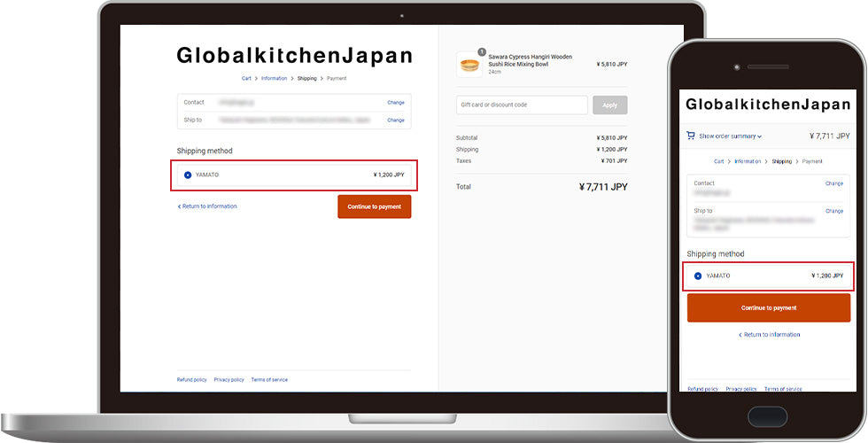This screenshot has height=443, width=868.
Task: Click the Taxes ¥701 JPY amount
Action: pyautogui.click(x=614, y=161)
